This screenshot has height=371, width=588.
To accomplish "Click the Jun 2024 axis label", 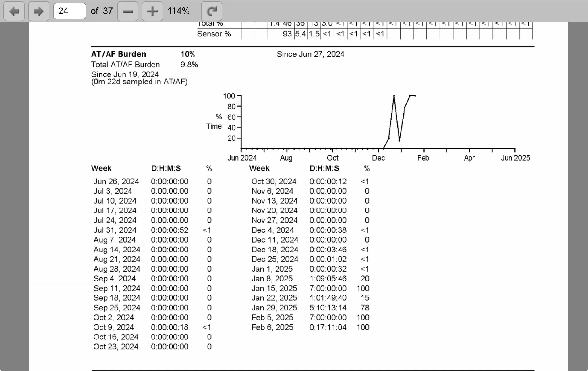I will (x=242, y=158).
